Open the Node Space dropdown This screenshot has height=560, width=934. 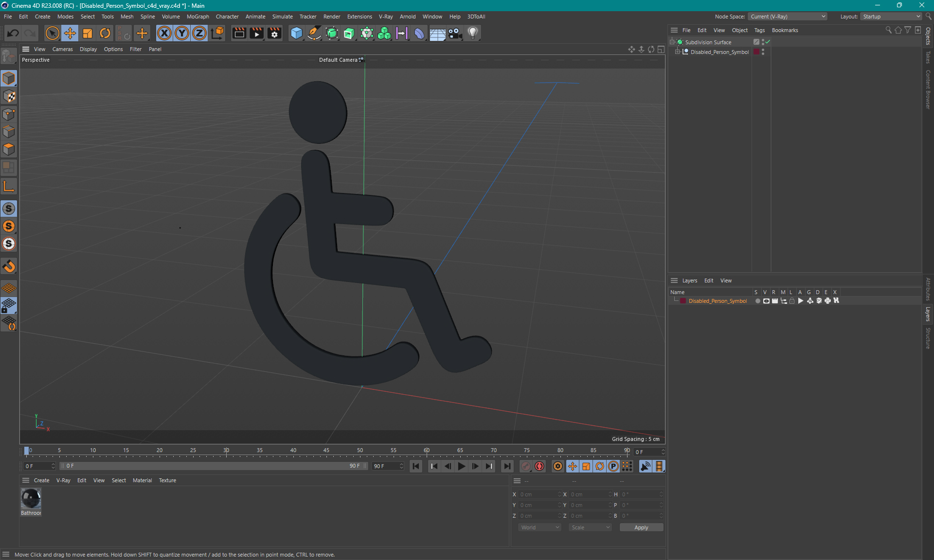pos(788,17)
